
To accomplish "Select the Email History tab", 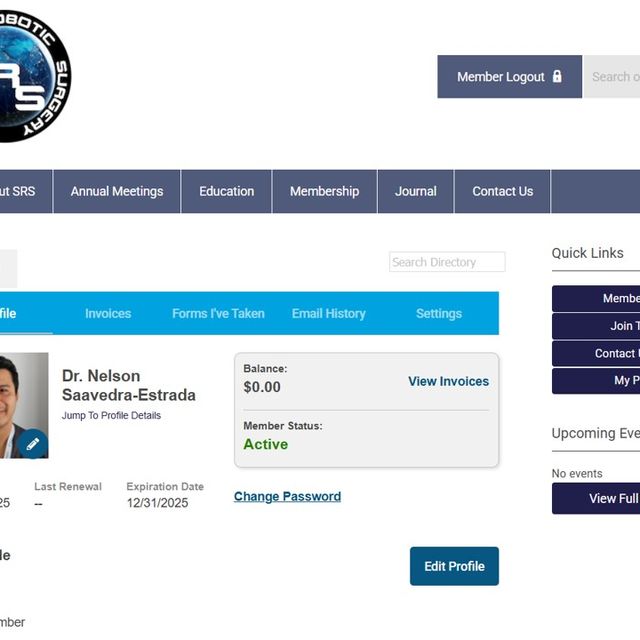I will (x=328, y=314).
